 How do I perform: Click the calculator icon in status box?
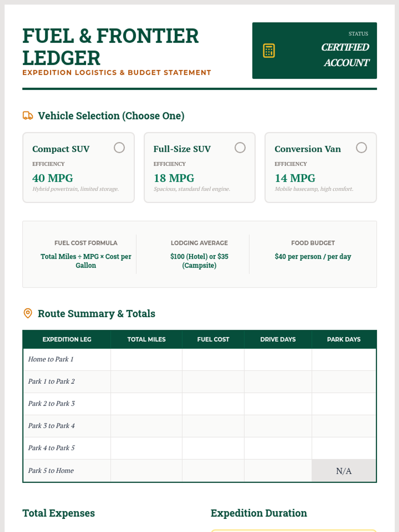coord(269,51)
